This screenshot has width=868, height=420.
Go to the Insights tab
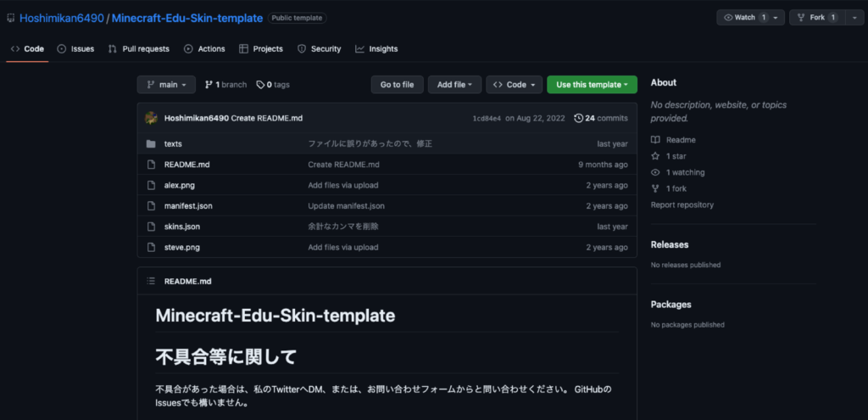point(376,49)
